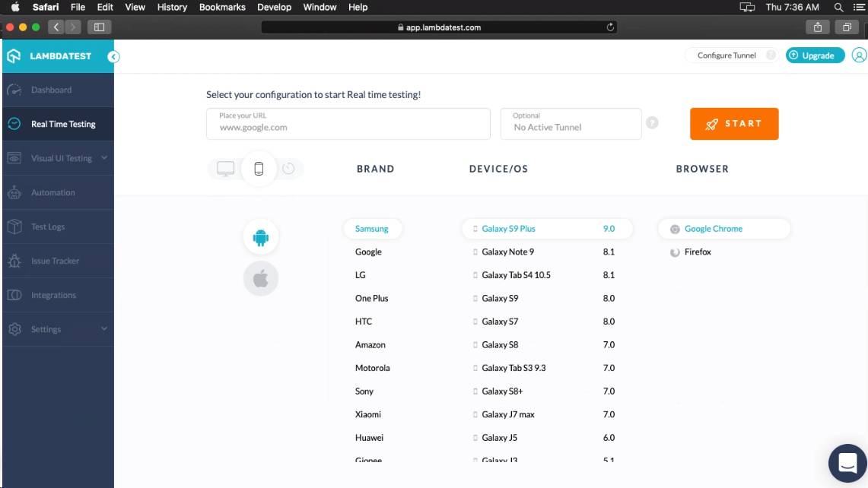The image size is (868, 488).
Task: Expand the Settings chevron
Action: [x=104, y=328]
